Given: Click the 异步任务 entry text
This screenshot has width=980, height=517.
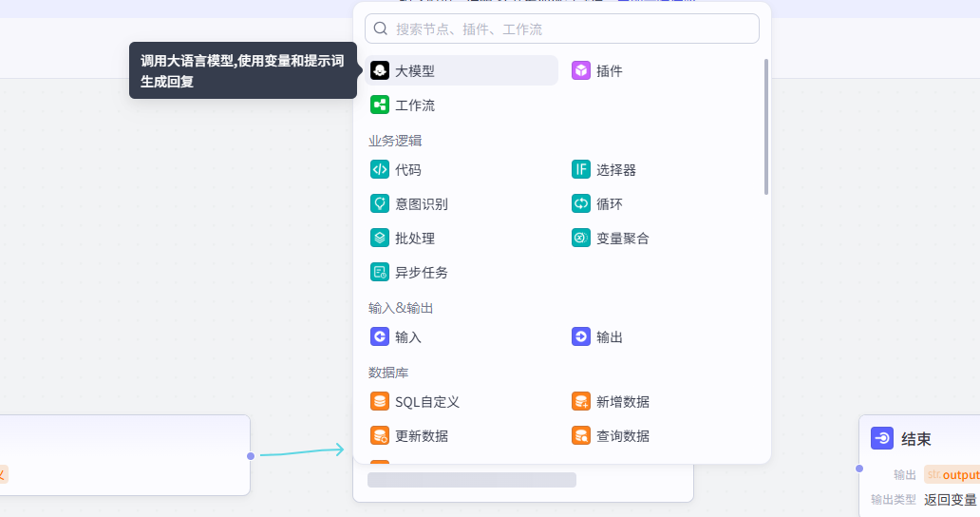Looking at the screenshot, I should tap(422, 273).
